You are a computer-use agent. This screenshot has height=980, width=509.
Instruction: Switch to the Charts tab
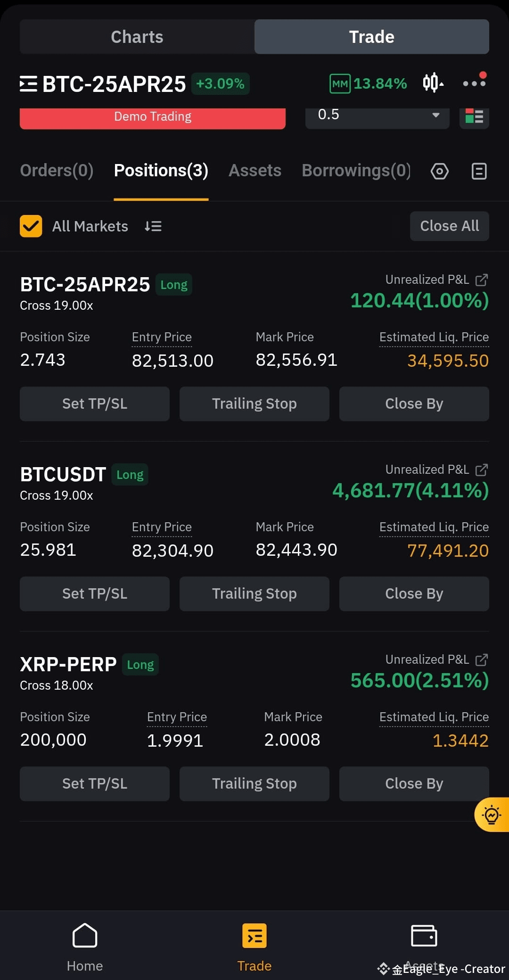[x=137, y=37]
